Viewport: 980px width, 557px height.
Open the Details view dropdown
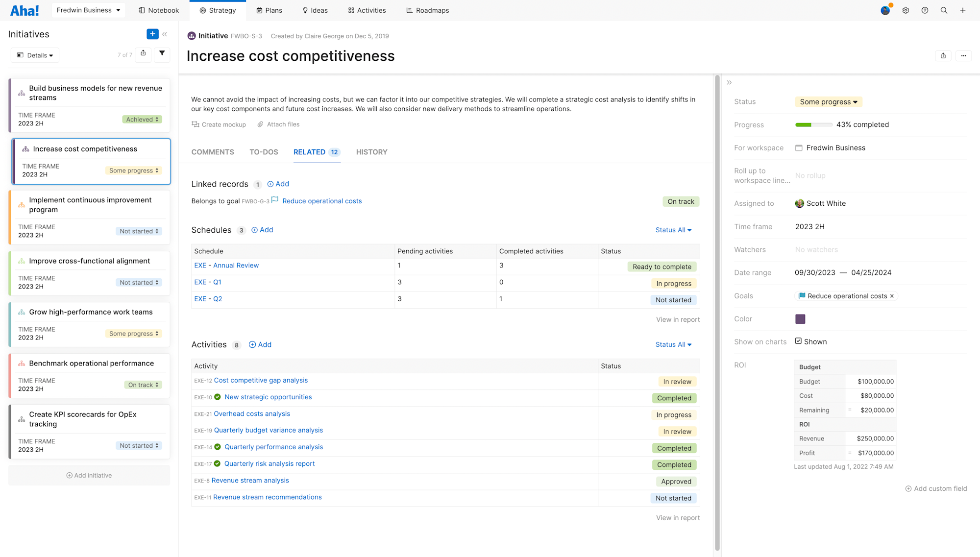(x=35, y=55)
